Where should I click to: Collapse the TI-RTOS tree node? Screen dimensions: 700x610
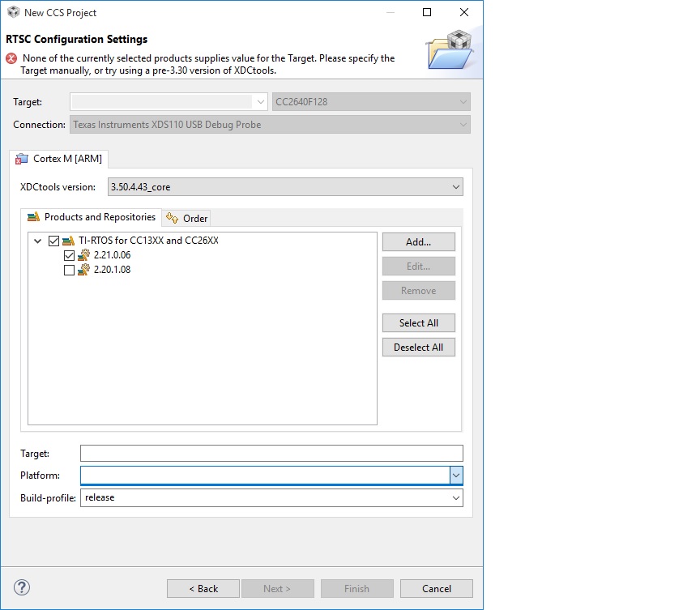(38, 241)
